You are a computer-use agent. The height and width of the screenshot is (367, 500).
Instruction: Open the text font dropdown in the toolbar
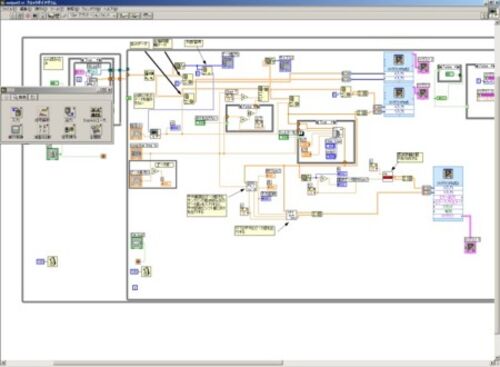pyautogui.click(x=93, y=15)
